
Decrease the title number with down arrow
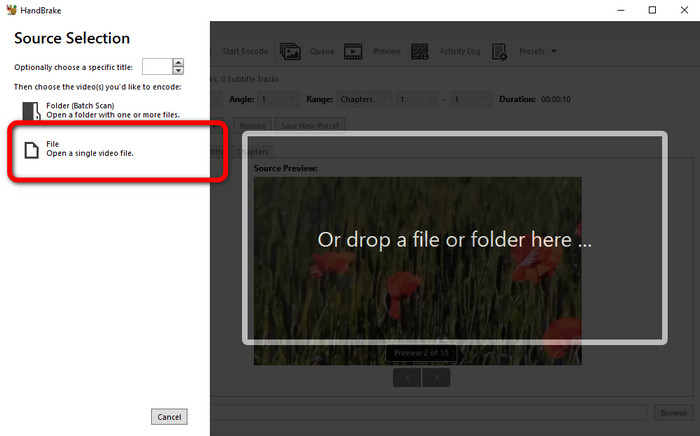click(x=178, y=71)
